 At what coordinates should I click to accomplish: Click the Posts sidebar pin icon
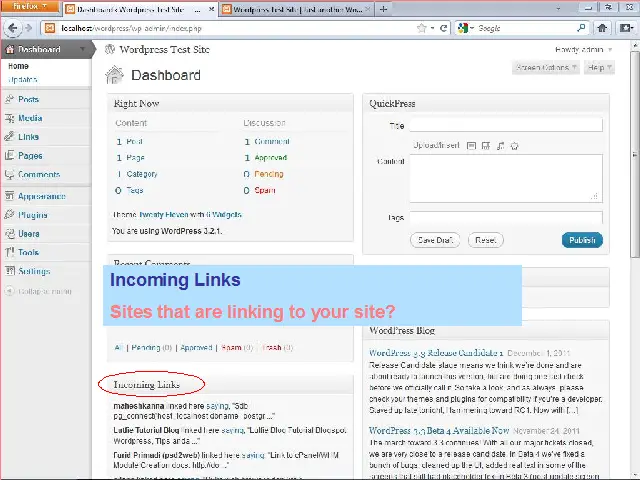(x=9, y=99)
